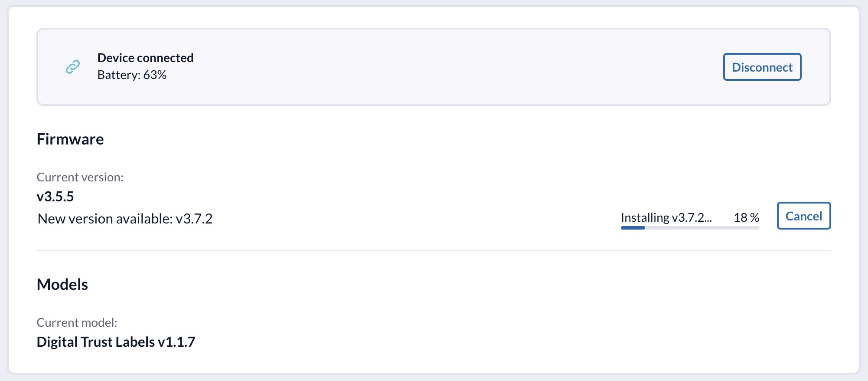
Task: Click the divider line between Firmware and Models
Action: click(434, 251)
